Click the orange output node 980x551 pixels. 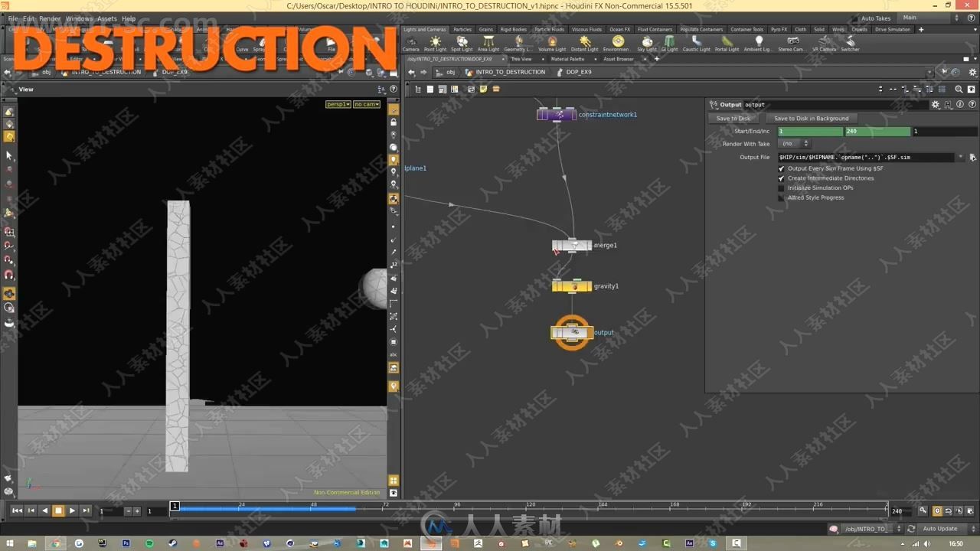tap(572, 333)
